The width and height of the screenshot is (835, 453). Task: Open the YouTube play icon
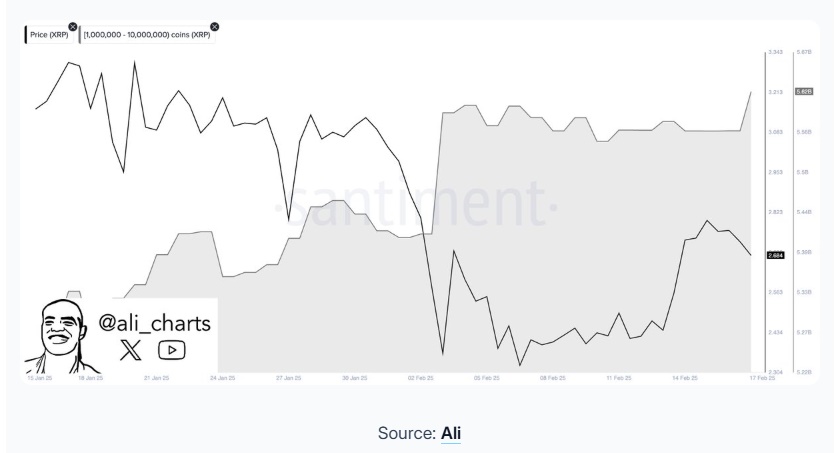[171, 350]
